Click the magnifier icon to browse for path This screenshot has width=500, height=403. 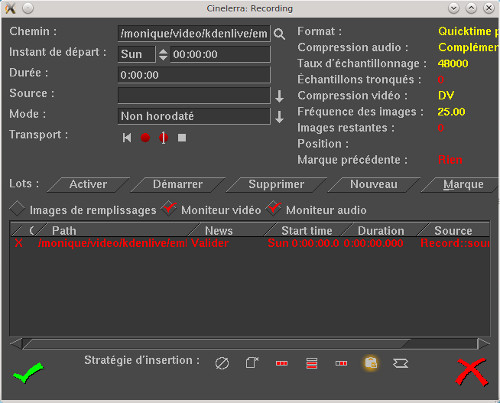pyautogui.click(x=279, y=34)
